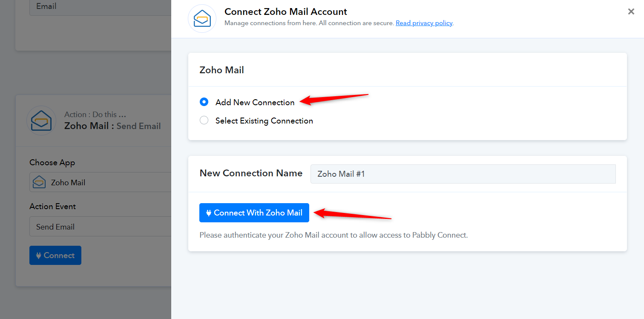Click the blue Connect button on the left
Viewport: 644px width, 319px height.
click(x=55, y=255)
